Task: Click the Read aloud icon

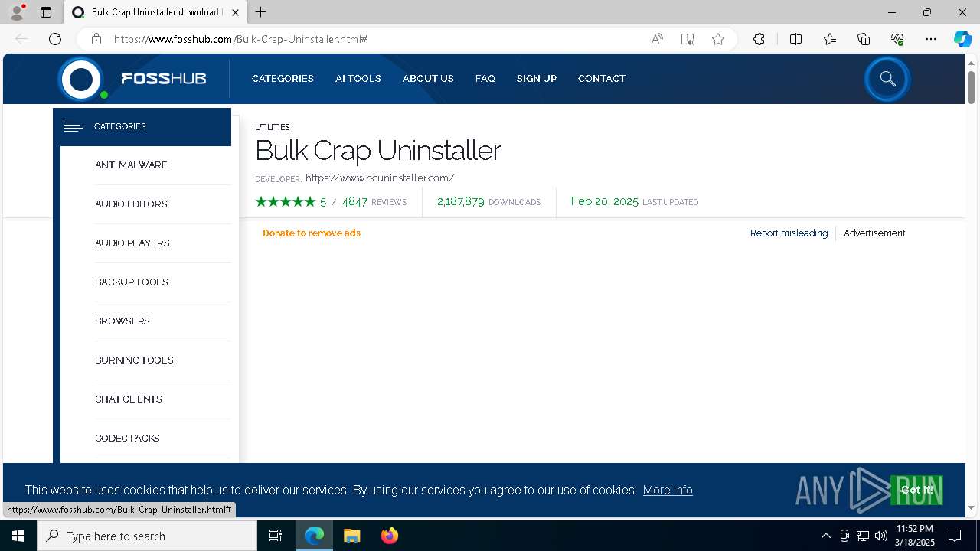Action: 657,39
